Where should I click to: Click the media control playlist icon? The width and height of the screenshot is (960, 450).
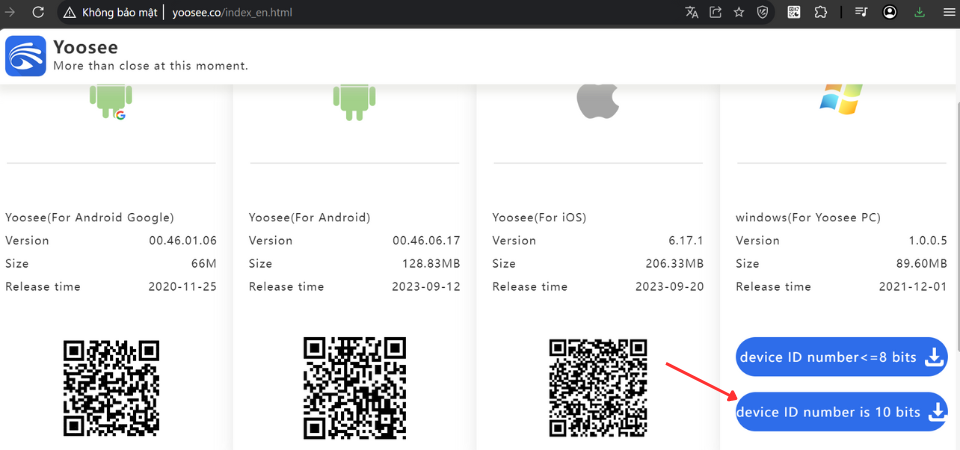861,12
